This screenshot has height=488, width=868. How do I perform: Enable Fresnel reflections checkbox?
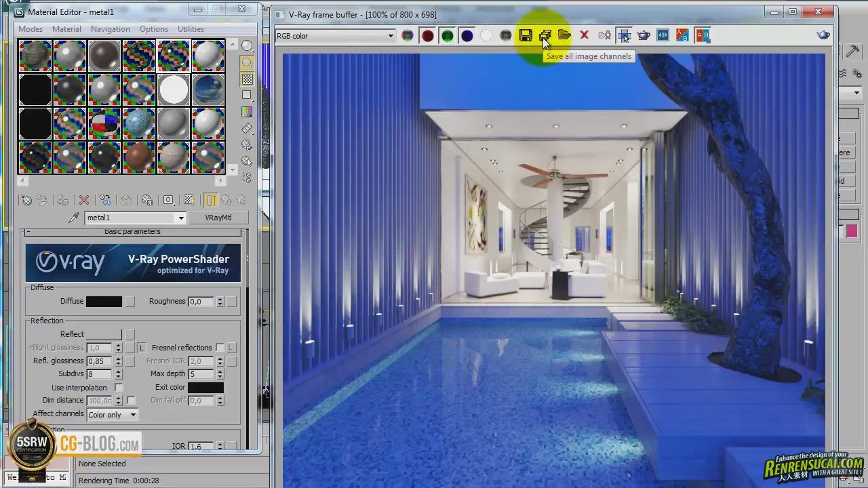coord(220,348)
